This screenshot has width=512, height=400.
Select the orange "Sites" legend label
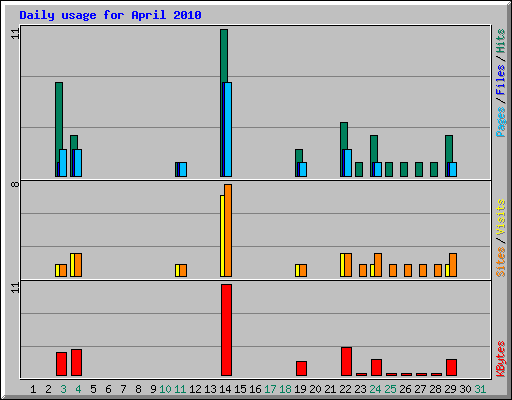click(x=501, y=262)
